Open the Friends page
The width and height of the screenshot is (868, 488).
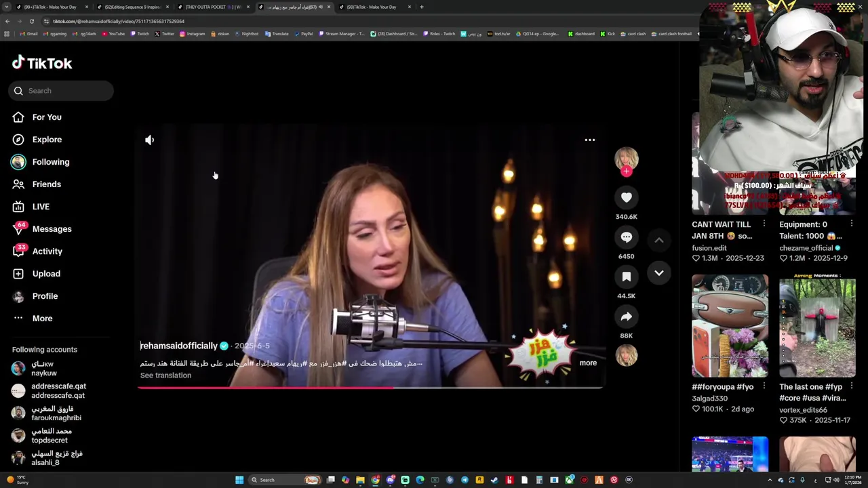click(x=37, y=184)
